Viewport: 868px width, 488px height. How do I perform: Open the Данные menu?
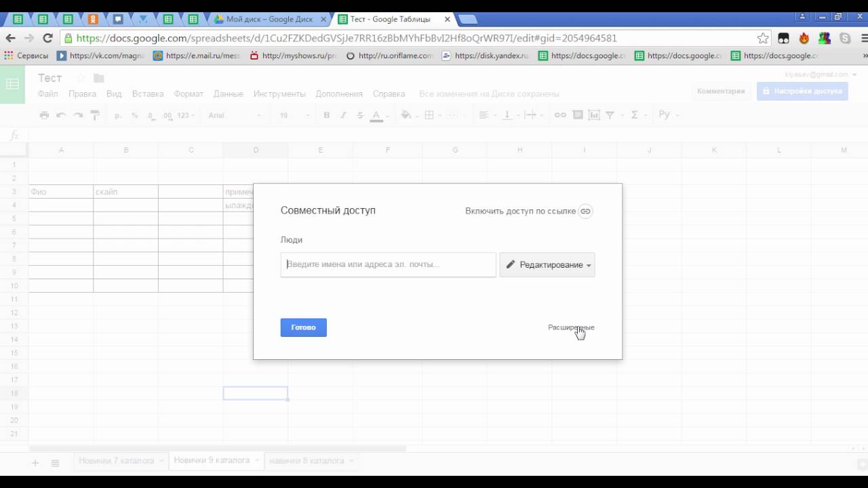click(x=228, y=94)
